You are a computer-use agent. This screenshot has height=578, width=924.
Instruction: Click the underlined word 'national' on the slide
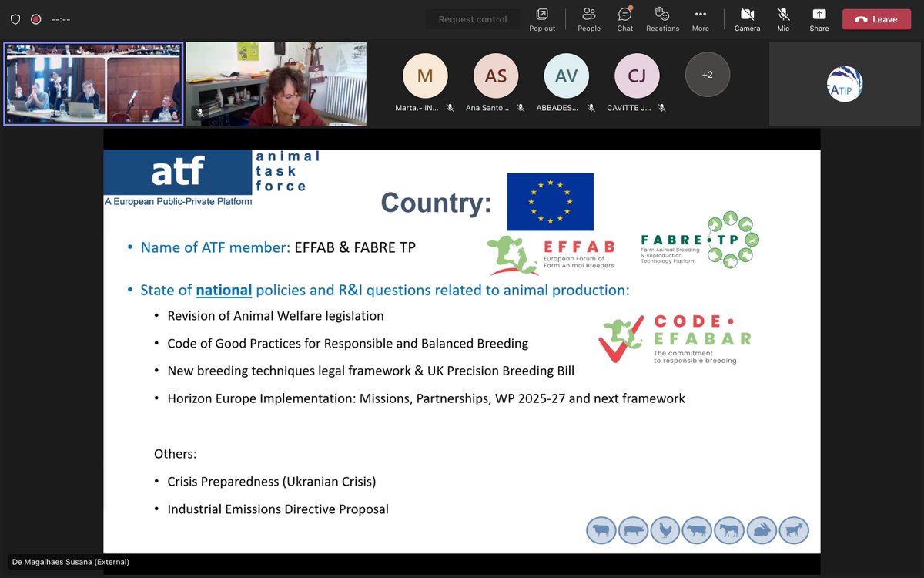(224, 291)
